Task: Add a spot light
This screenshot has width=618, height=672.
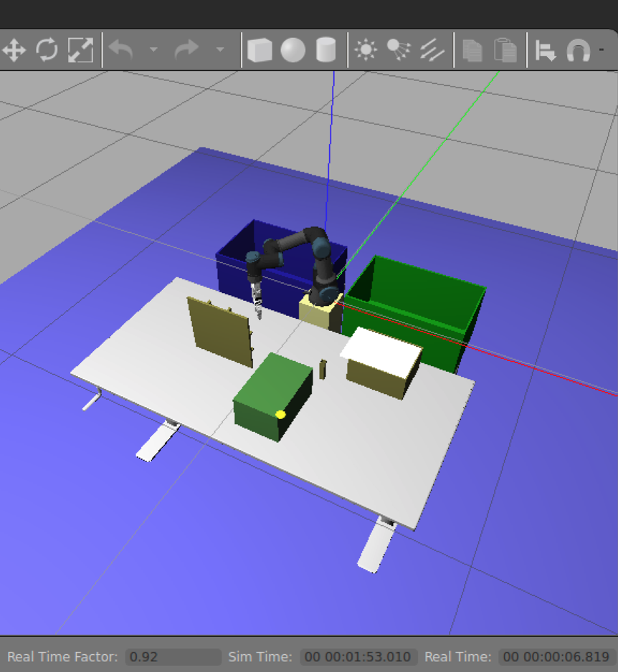Action: pyautogui.click(x=398, y=50)
